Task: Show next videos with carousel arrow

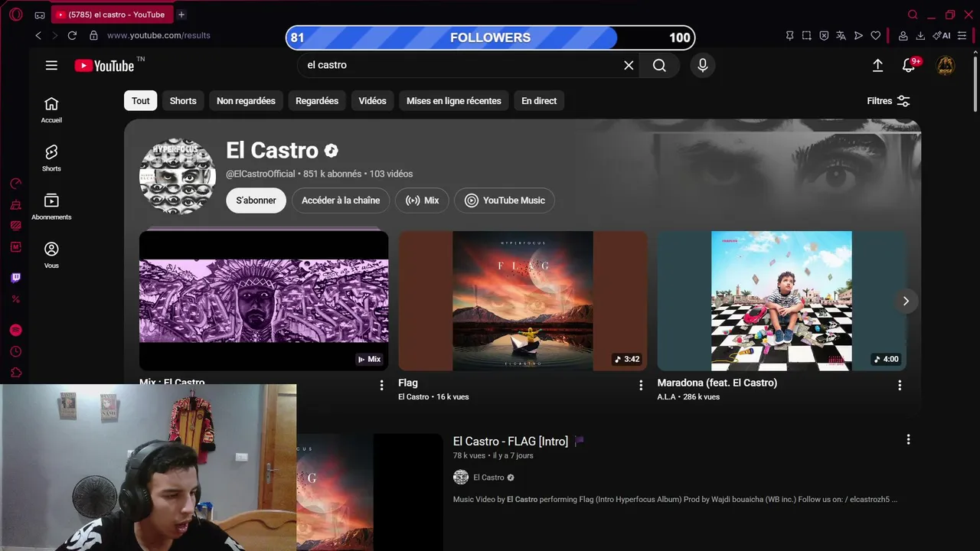Action: click(x=906, y=301)
